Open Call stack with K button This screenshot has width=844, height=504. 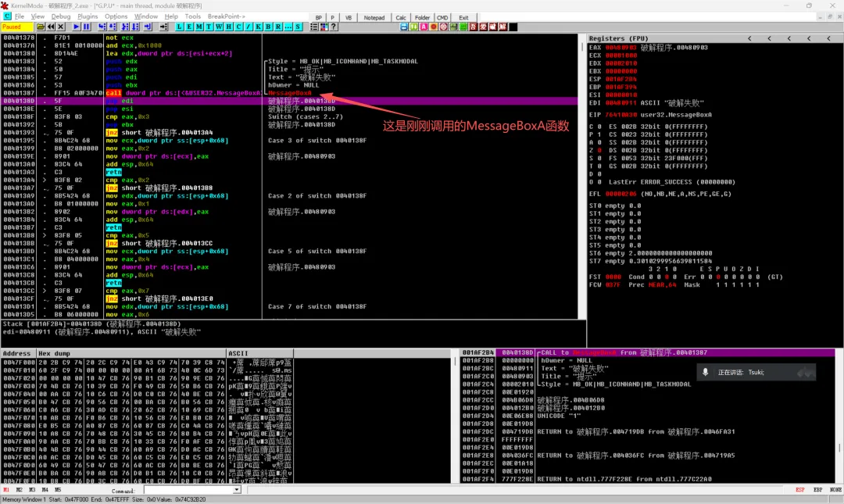pyautogui.click(x=259, y=27)
